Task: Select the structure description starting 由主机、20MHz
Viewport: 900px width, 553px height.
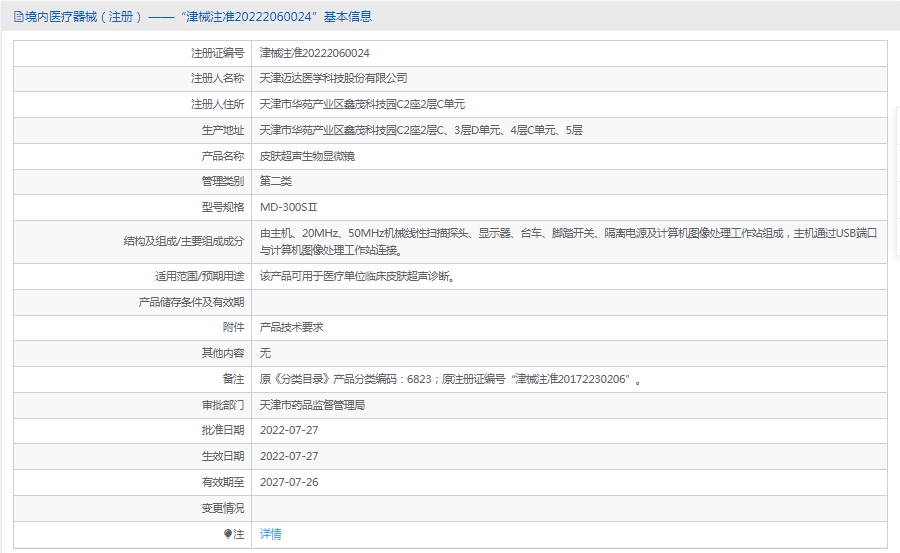Action: [x=568, y=242]
